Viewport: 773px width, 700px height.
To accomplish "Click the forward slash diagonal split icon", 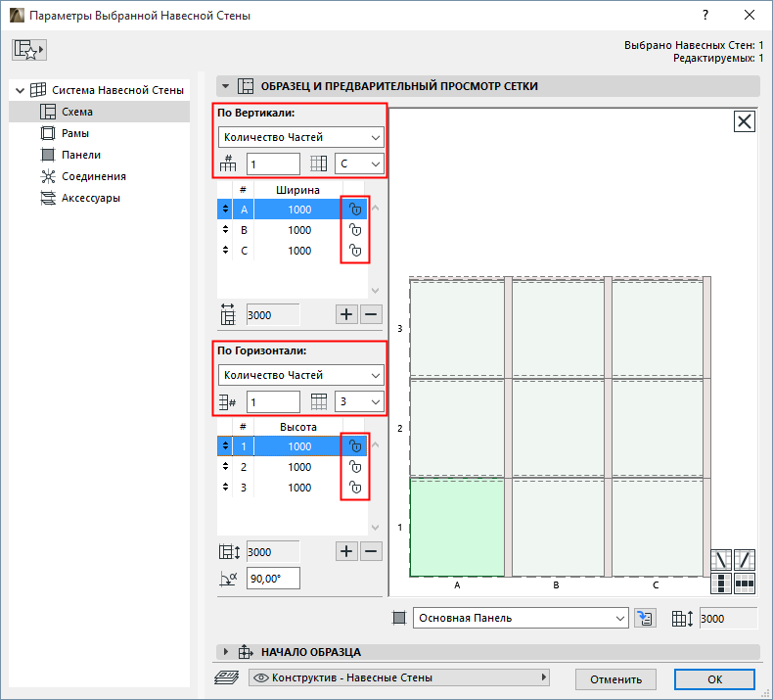I will (745, 560).
